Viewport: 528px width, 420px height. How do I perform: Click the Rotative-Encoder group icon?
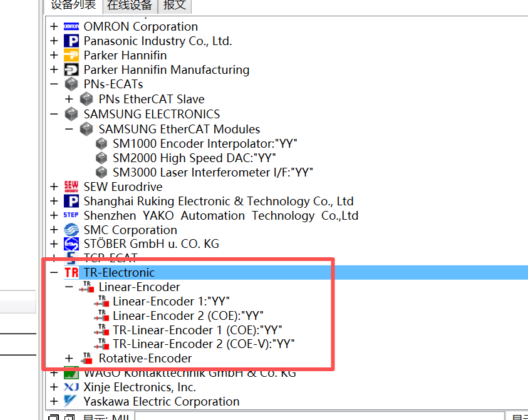point(87,359)
